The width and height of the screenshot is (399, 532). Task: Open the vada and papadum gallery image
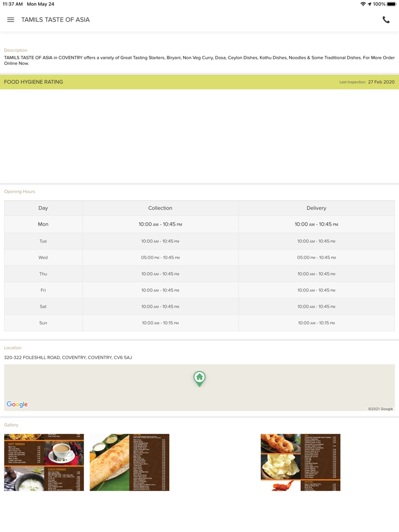300,462
